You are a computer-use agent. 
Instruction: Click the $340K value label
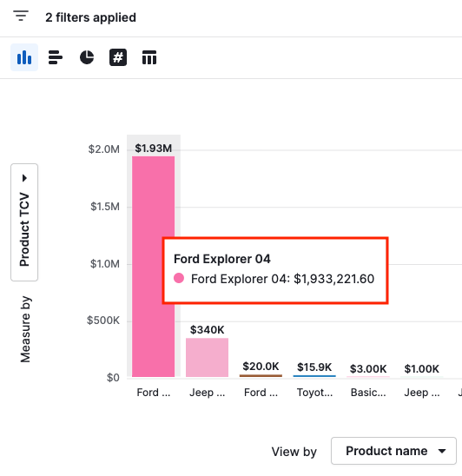point(207,330)
